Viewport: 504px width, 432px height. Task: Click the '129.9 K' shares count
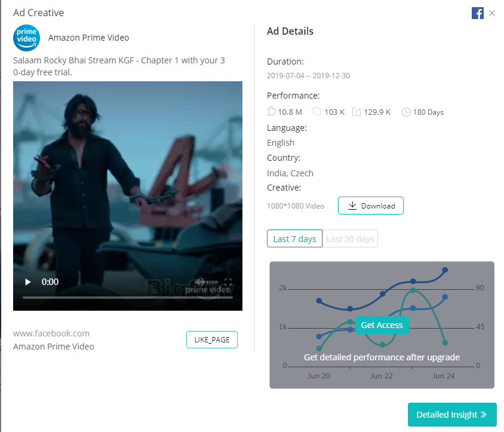377,112
